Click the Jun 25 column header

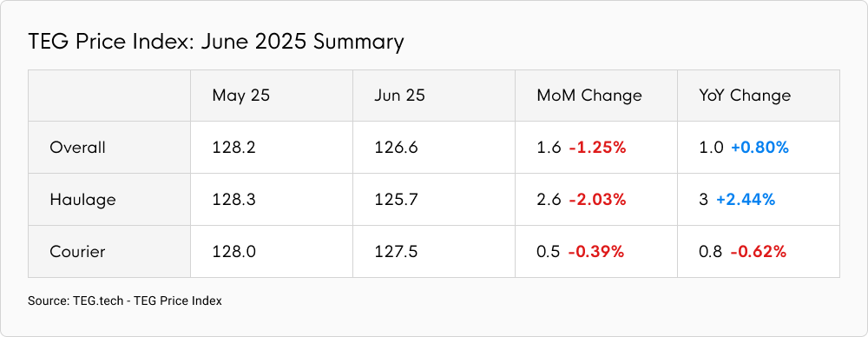399,96
